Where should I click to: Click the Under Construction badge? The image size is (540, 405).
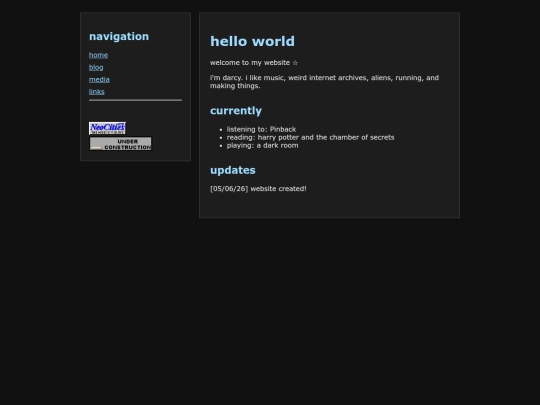pos(121,144)
